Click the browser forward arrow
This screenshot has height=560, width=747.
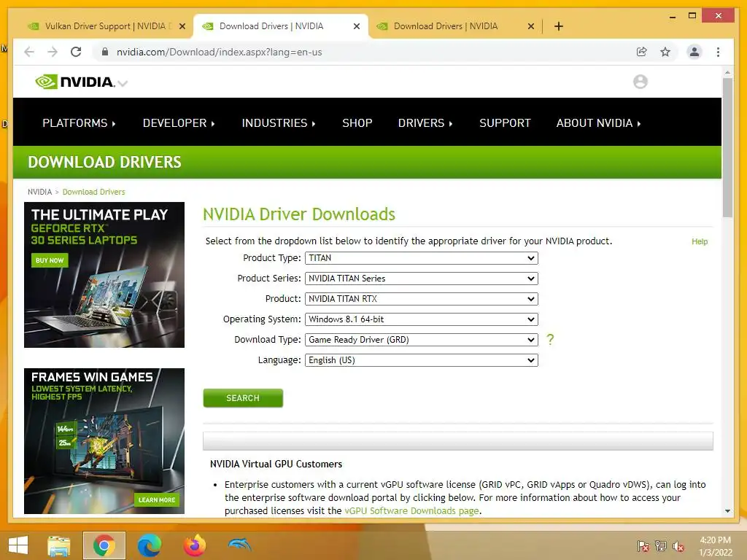point(53,52)
